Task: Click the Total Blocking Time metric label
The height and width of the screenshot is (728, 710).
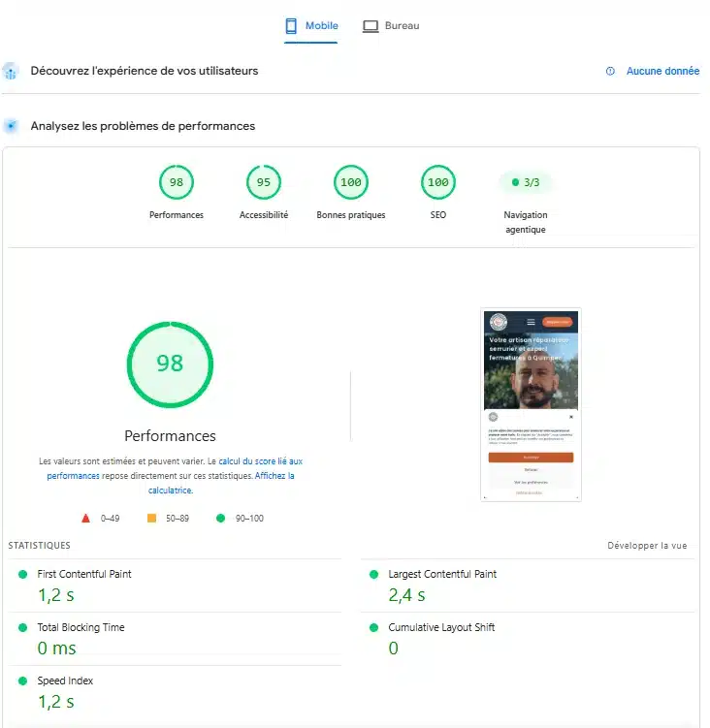Action: pos(81,628)
